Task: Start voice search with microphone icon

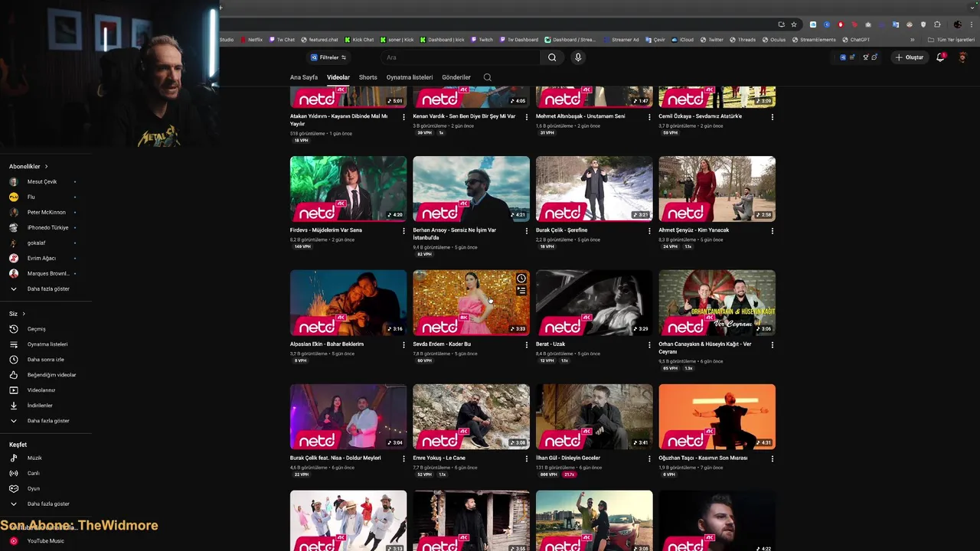Action: pos(578,57)
